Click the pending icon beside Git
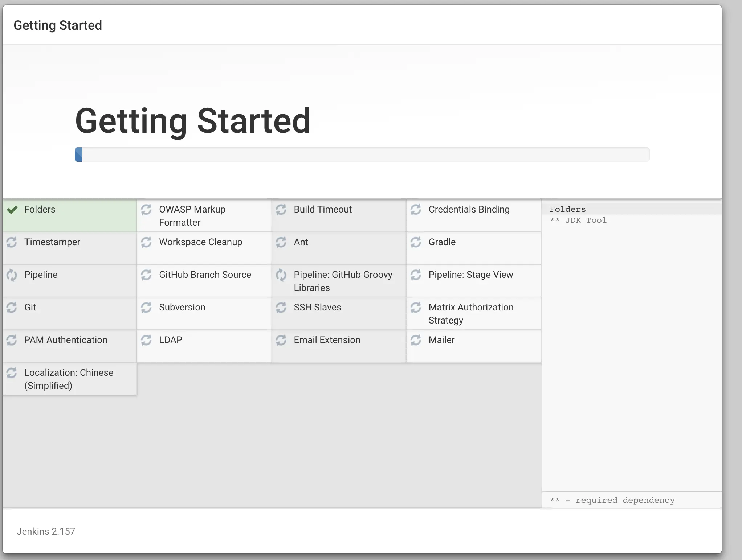Image resolution: width=742 pixels, height=560 pixels. click(x=12, y=308)
